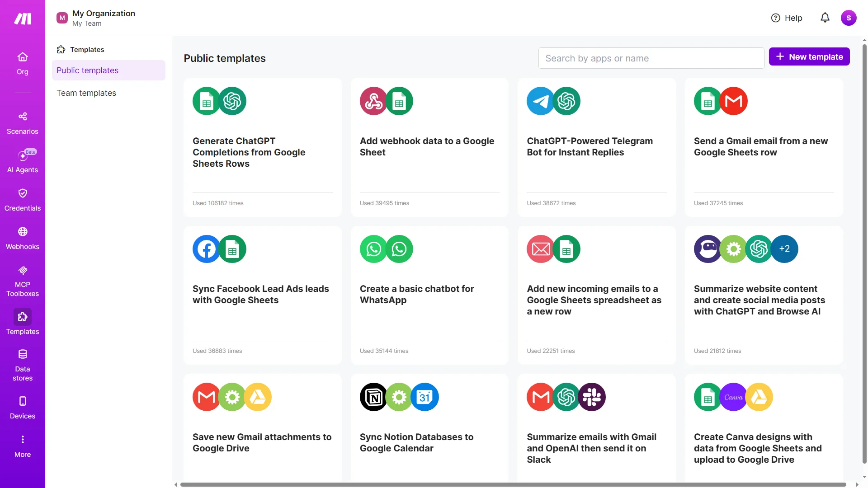Viewport: 868px width, 488px height.
Task: Click the notifications bell icon
Action: point(825,18)
